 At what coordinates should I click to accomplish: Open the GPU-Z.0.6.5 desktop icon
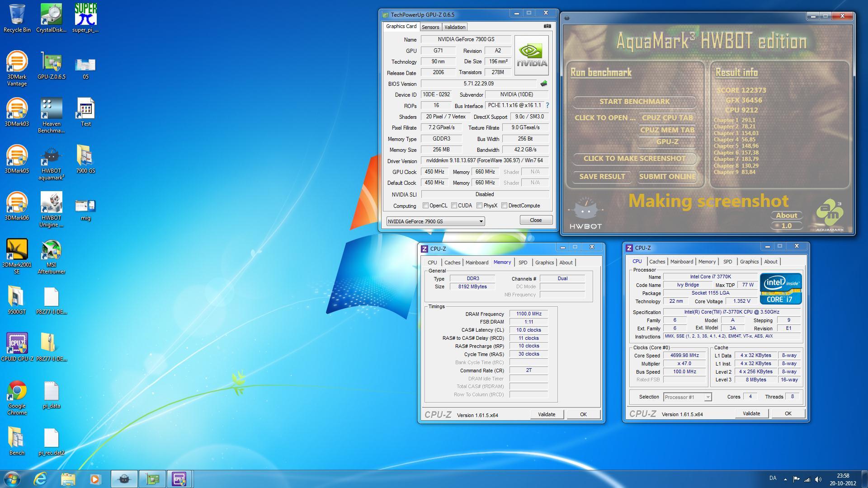[x=51, y=65]
